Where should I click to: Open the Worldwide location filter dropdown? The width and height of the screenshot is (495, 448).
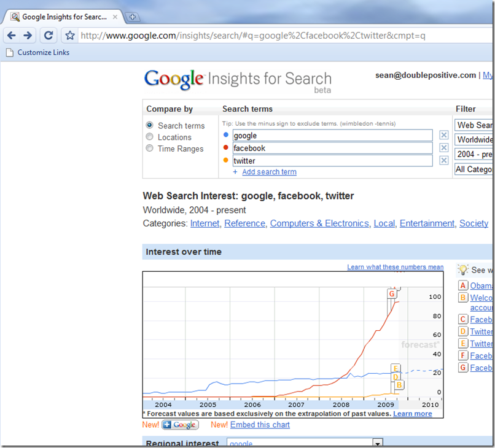tap(474, 139)
